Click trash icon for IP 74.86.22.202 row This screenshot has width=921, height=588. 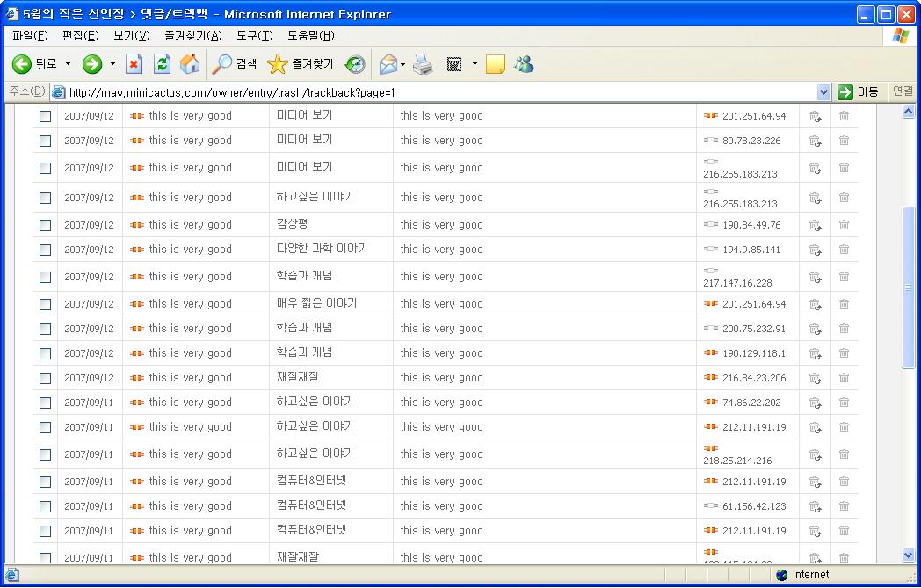pyautogui.click(x=844, y=403)
